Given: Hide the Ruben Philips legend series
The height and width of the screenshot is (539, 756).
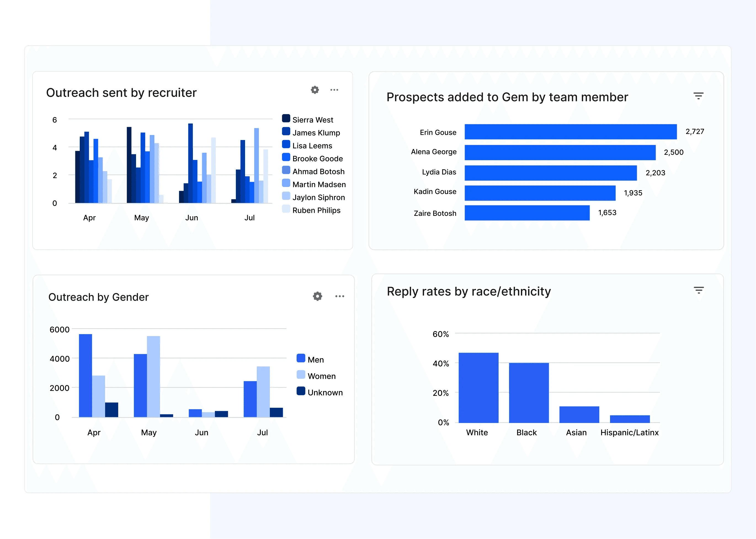Looking at the screenshot, I should click(x=316, y=210).
